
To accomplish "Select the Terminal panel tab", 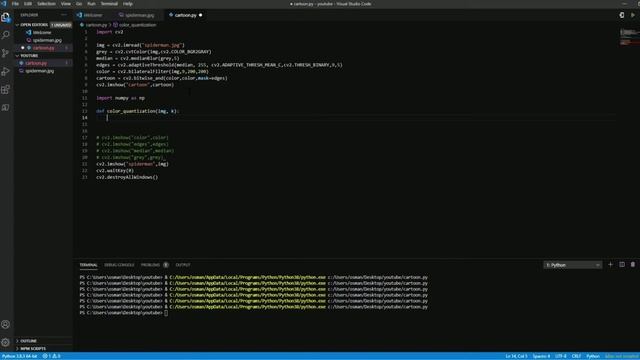I will point(89,265).
